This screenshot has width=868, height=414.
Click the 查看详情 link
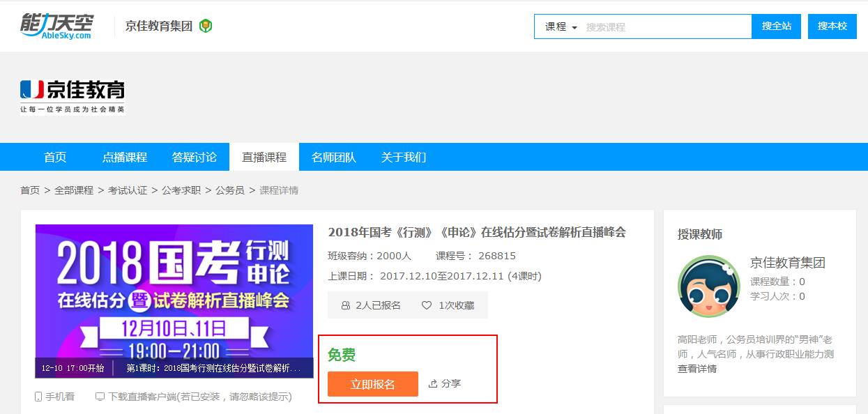pos(697,369)
